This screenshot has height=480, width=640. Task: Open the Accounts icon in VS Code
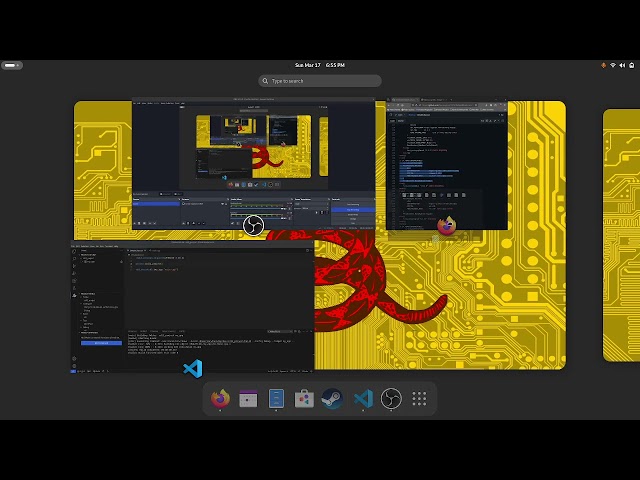coord(74,358)
